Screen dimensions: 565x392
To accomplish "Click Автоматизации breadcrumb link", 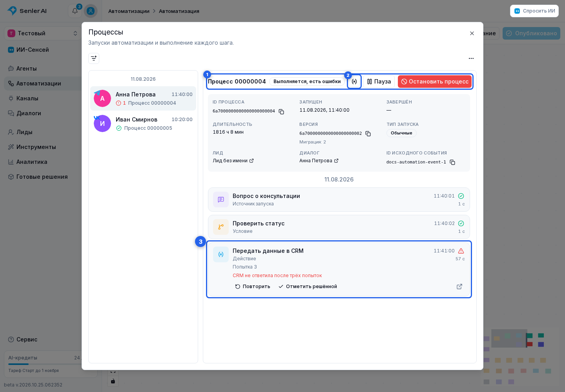I will tap(129, 11).
